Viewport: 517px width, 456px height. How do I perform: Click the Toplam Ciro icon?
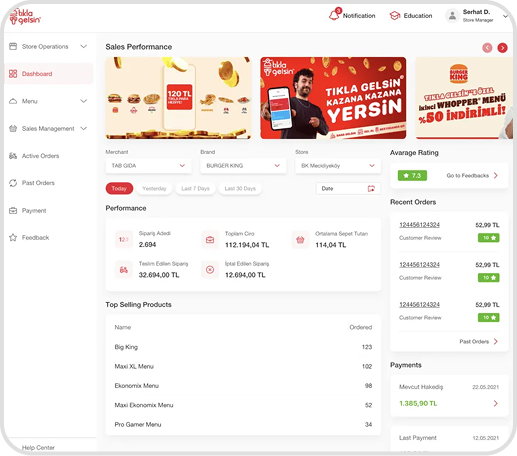click(210, 239)
